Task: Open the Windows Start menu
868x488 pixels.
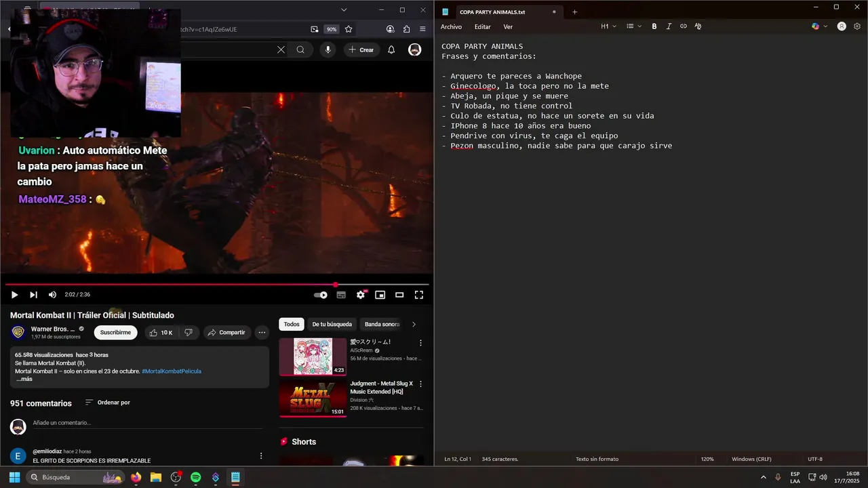Action: 14,477
